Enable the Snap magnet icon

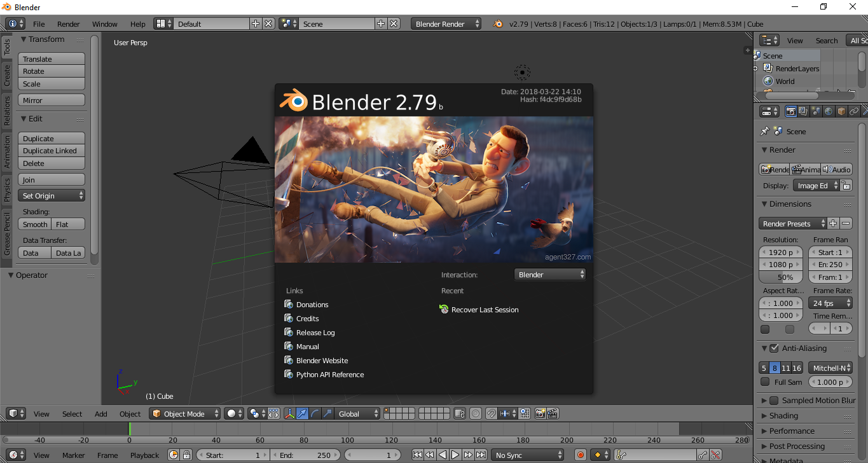pos(491,413)
